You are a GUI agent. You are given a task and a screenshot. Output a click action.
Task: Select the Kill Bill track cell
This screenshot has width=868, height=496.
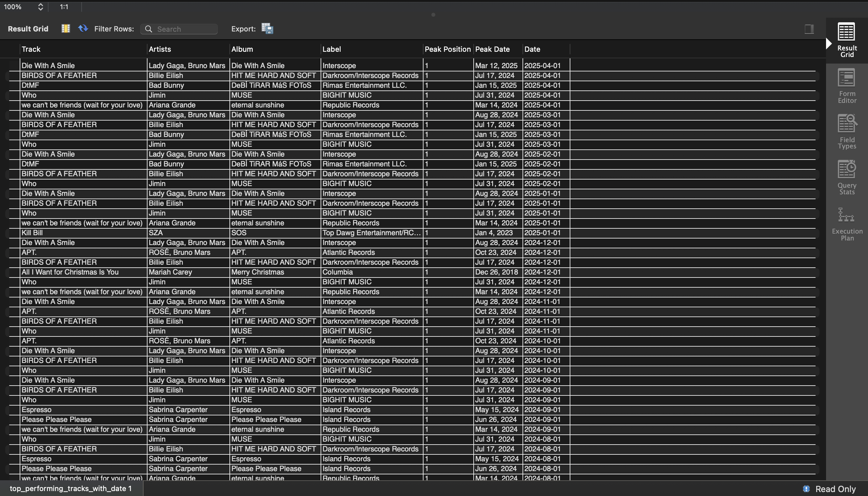click(32, 233)
